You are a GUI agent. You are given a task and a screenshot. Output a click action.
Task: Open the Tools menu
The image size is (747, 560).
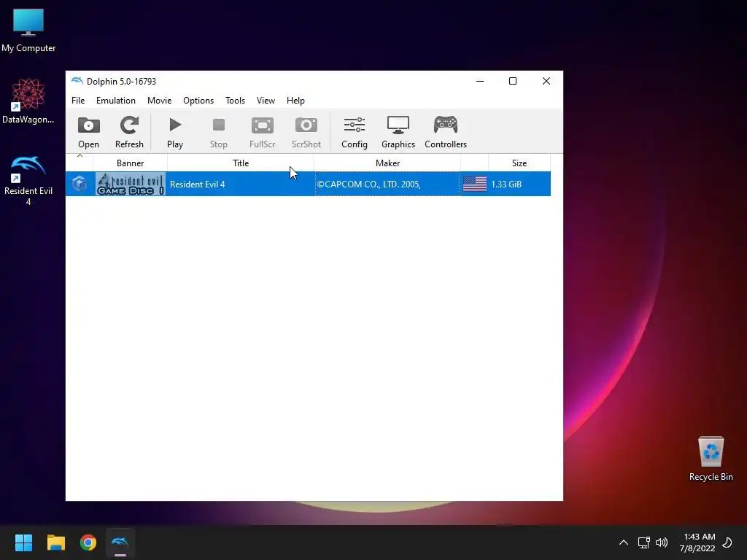pyautogui.click(x=235, y=101)
